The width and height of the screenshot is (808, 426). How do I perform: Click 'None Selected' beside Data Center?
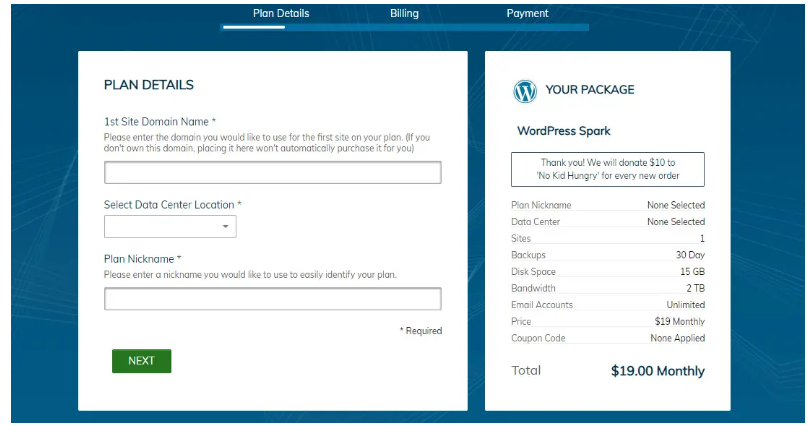click(676, 221)
